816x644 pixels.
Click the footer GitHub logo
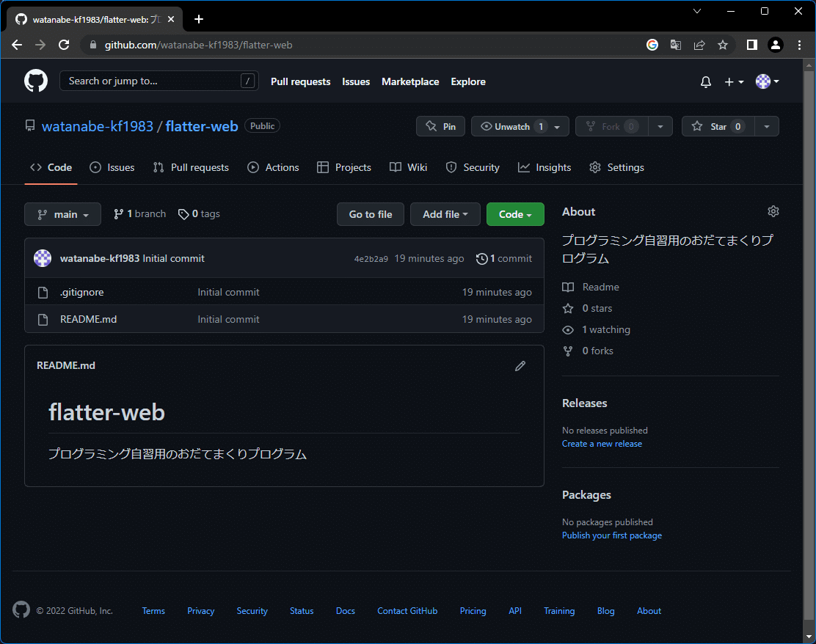pos(21,610)
